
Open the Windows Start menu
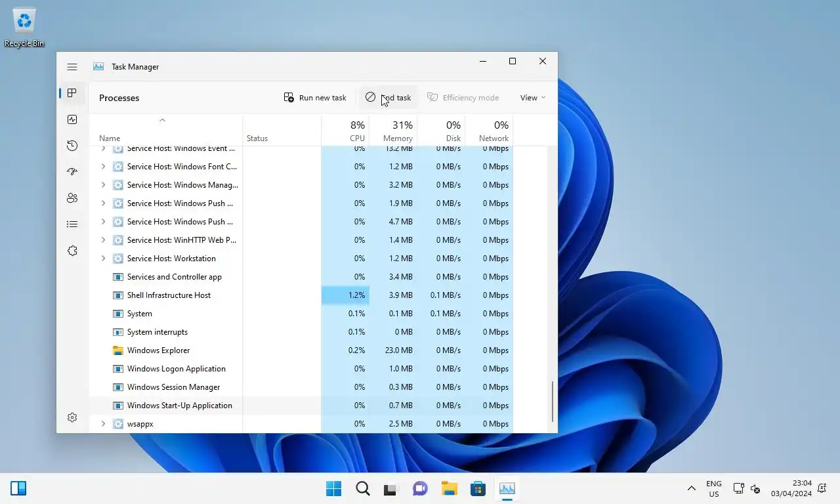pyautogui.click(x=334, y=489)
